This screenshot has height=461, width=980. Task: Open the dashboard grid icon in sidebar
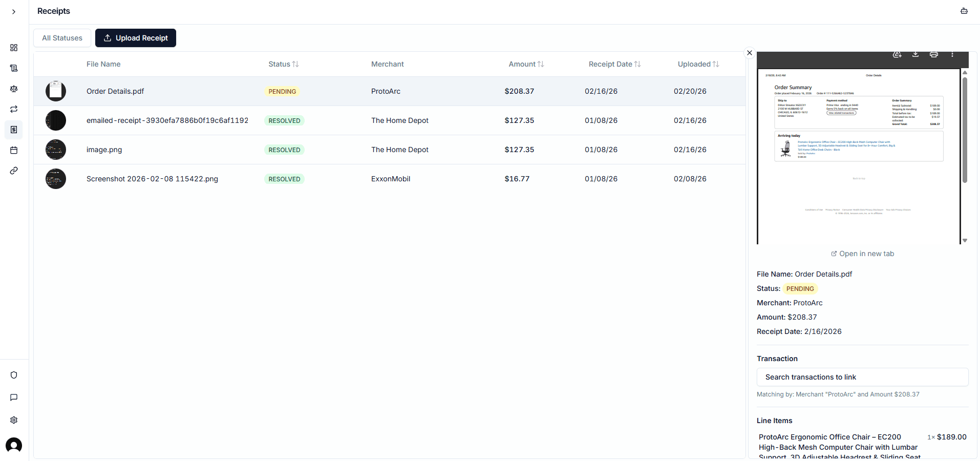point(14,48)
